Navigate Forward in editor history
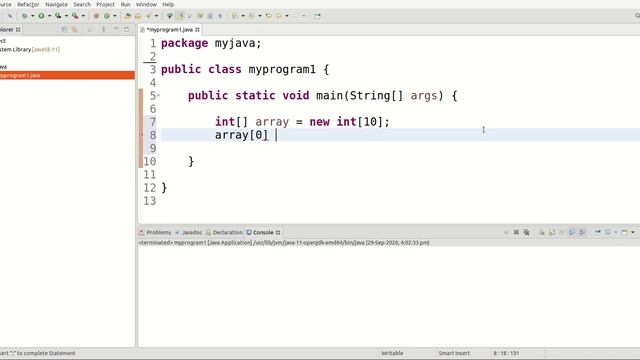This screenshot has height=360, width=640. tap(296, 16)
